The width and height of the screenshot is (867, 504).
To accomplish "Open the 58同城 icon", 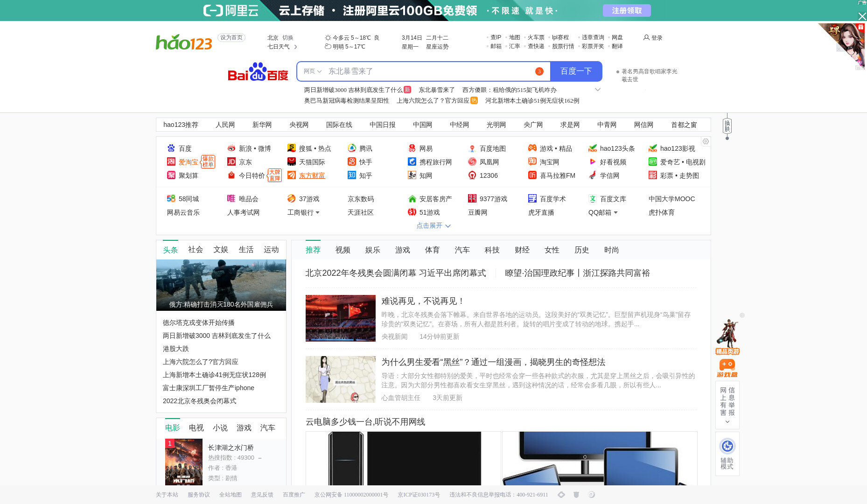I will [x=171, y=199].
